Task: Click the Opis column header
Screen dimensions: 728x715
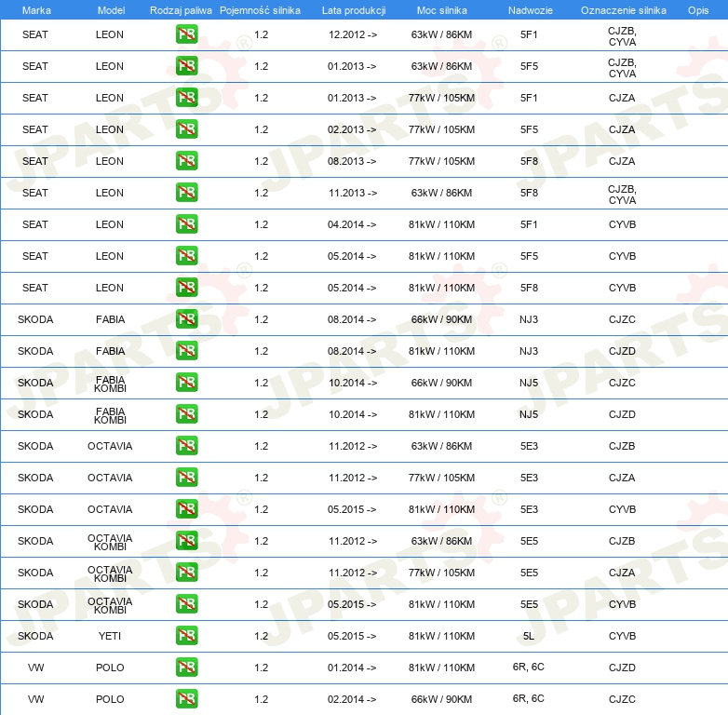Action: [x=698, y=10]
